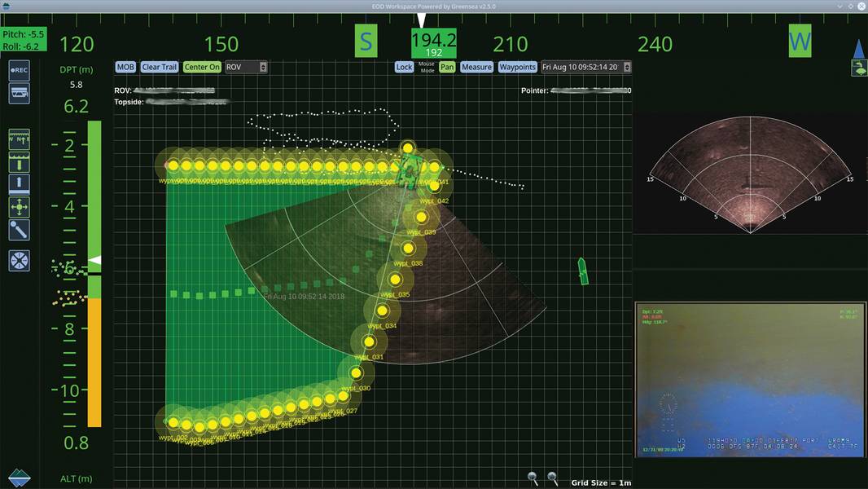The height and width of the screenshot is (489, 868).
Task: Click the vehicle icon under blue arrow
Action: click(x=859, y=69)
